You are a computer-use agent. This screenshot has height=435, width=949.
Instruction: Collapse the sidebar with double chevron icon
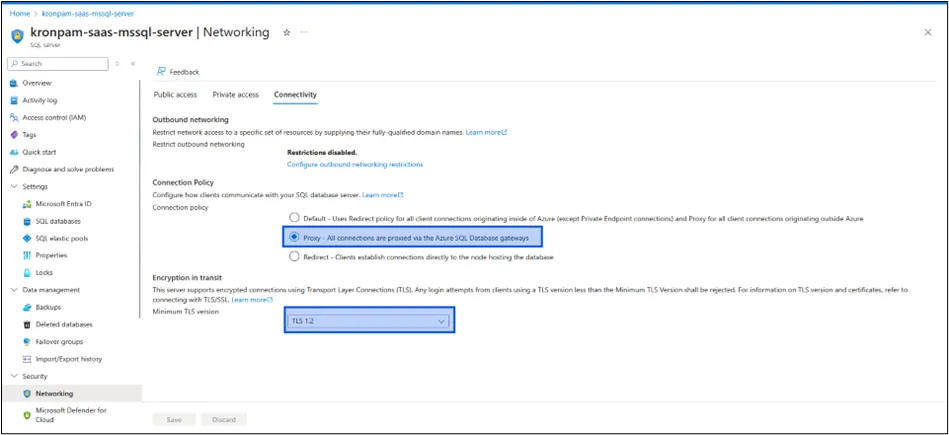coord(133,64)
